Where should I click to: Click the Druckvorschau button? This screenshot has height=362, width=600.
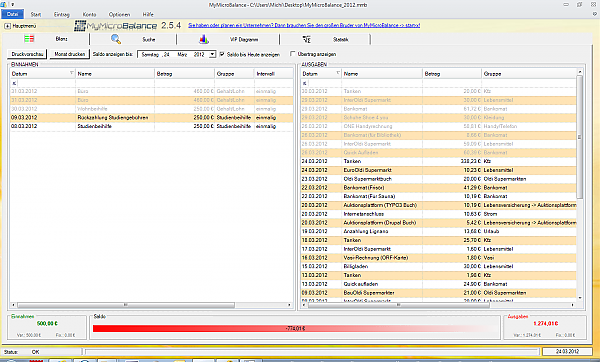coord(27,54)
